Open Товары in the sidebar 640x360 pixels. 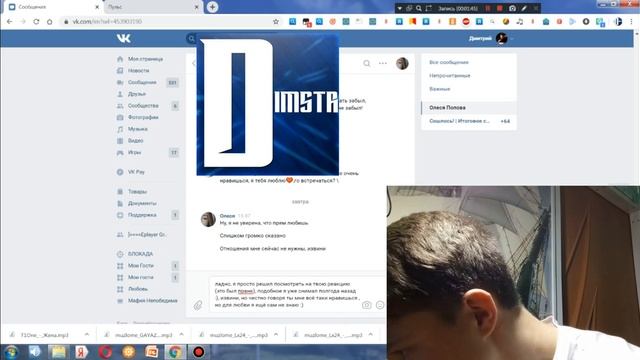coord(137,191)
